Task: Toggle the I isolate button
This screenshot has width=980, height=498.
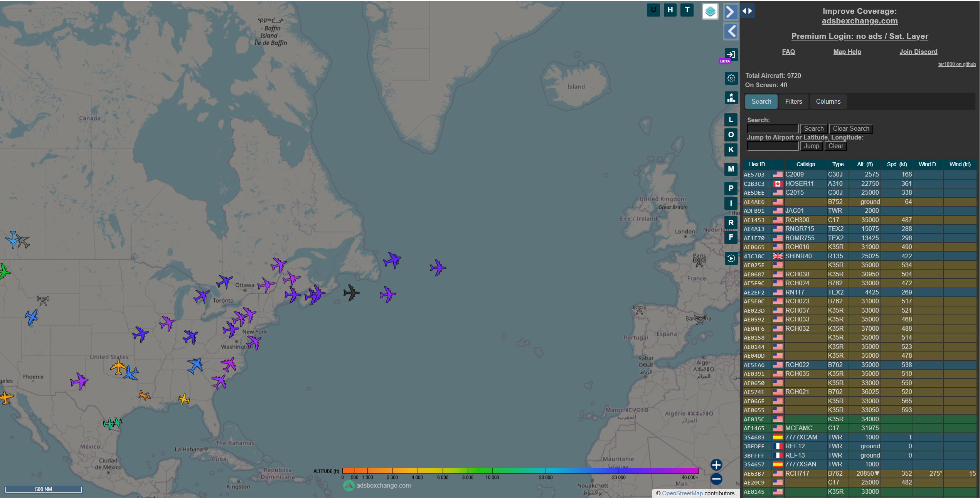Action: (731, 203)
